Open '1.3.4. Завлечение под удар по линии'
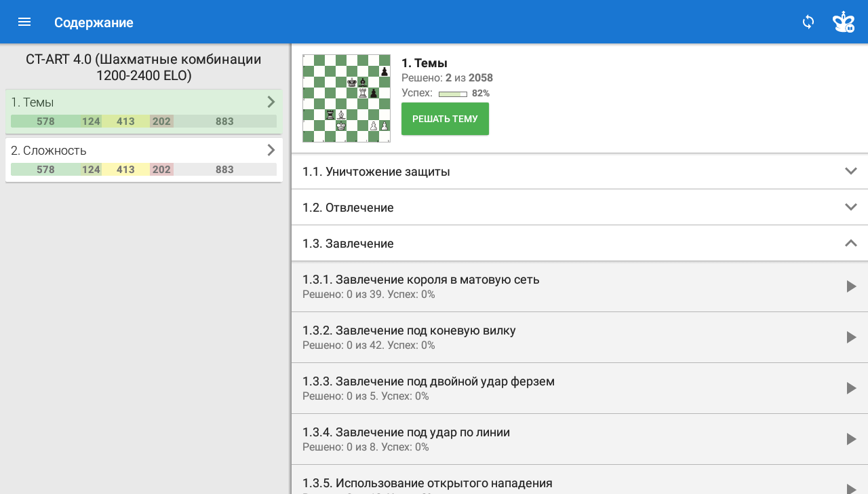868x494 pixels. click(580, 439)
